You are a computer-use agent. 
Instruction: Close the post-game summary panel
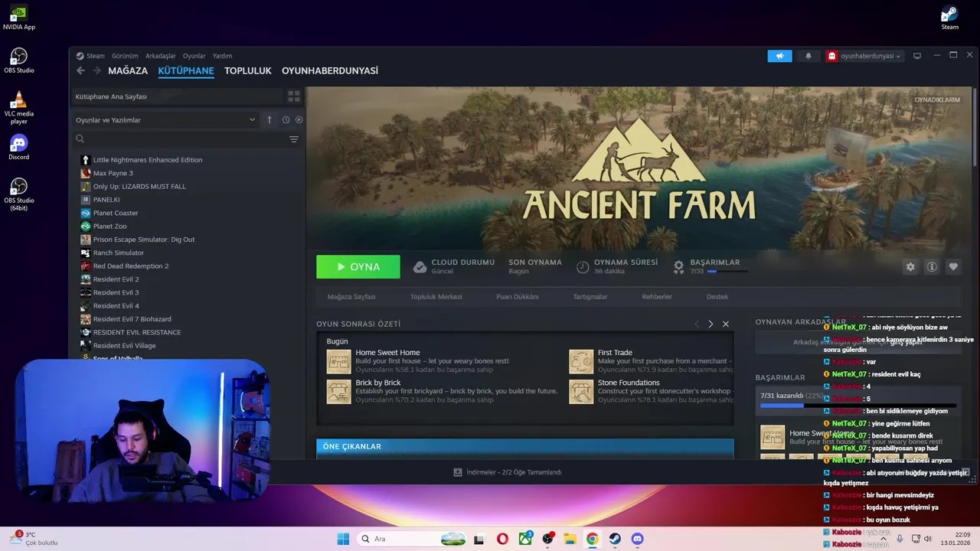tap(726, 324)
